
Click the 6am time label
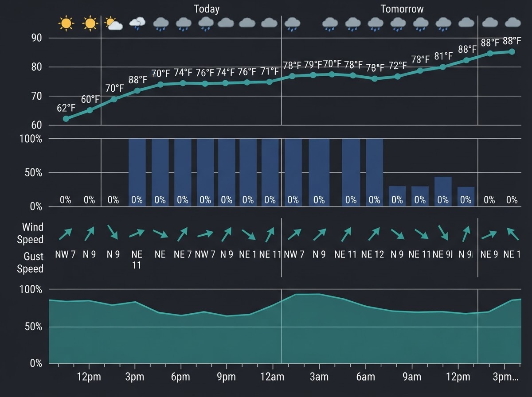pos(365,378)
